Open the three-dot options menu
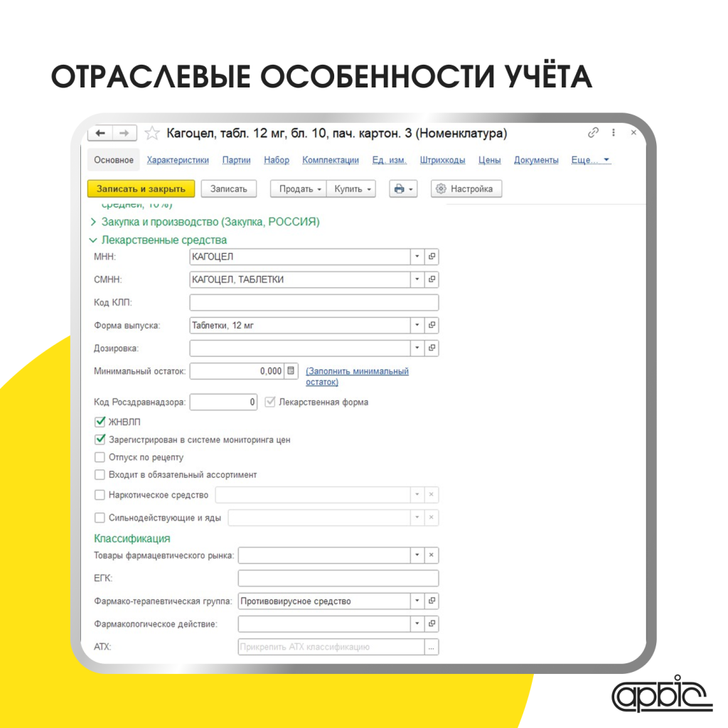 (x=614, y=133)
